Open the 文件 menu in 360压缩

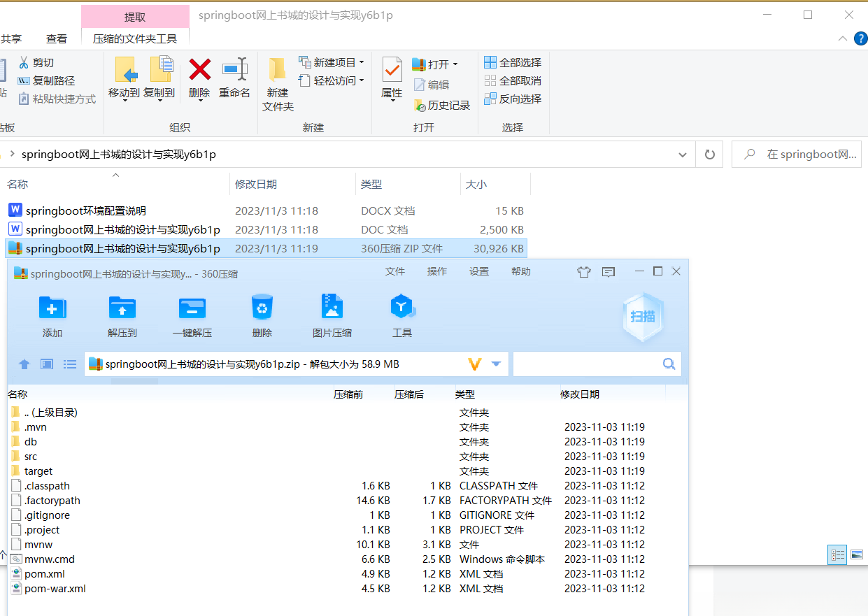395,272
